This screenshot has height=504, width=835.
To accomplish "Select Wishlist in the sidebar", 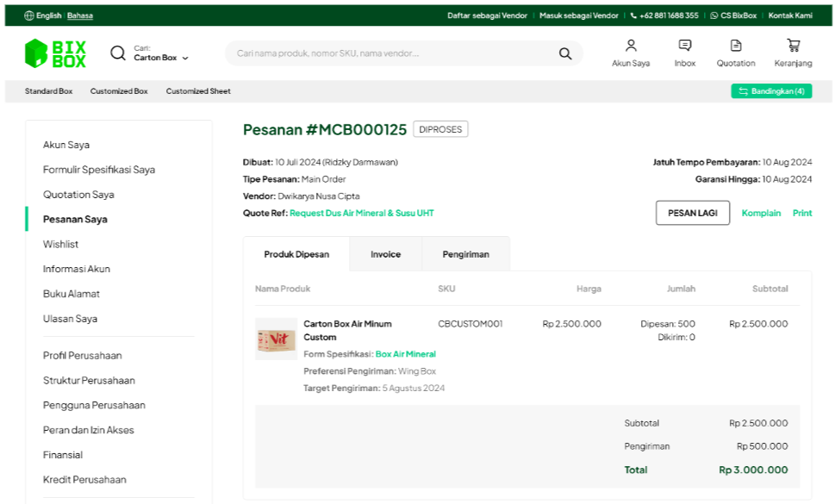I will coord(60,244).
